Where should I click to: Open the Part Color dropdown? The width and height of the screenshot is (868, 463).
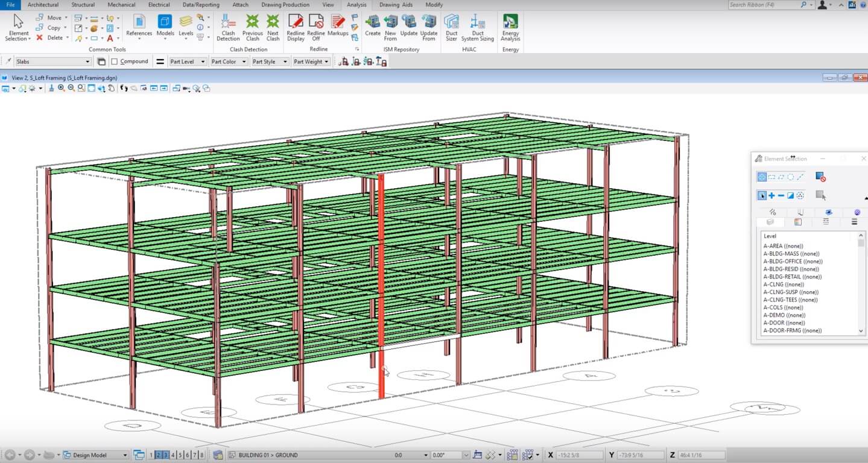(x=244, y=61)
